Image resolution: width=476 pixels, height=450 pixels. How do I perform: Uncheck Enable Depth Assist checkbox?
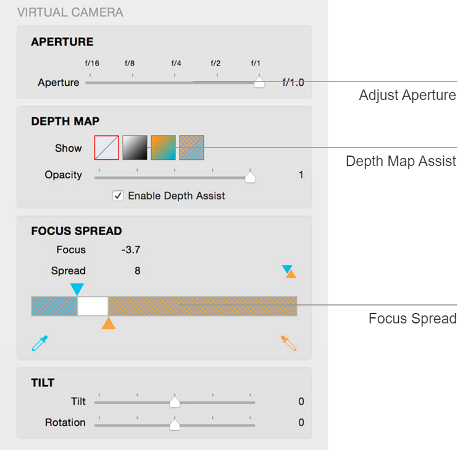(x=118, y=196)
